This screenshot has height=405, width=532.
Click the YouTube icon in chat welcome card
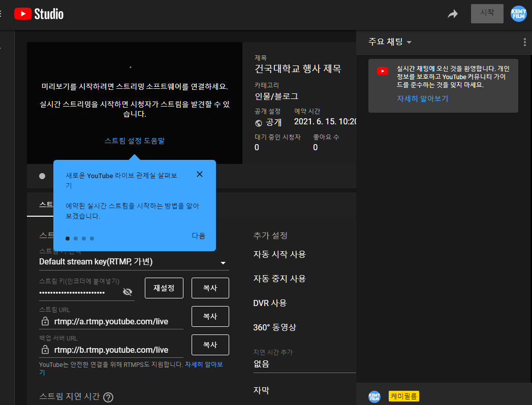point(383,71)
